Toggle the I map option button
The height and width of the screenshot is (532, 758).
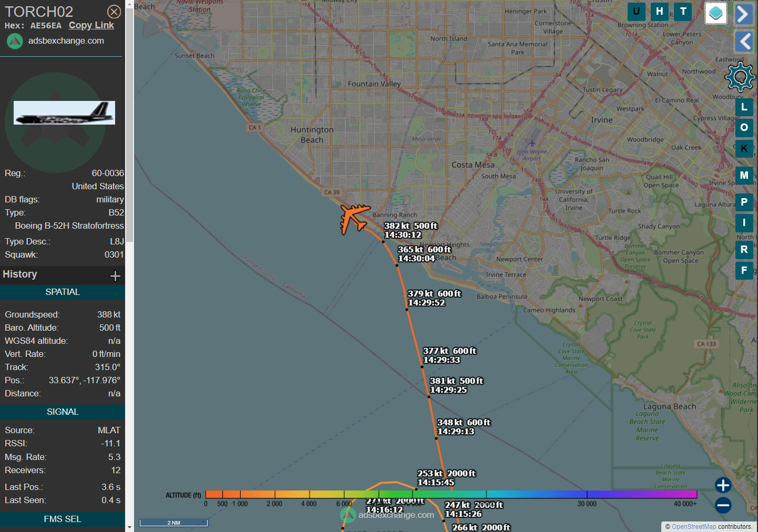[744, 223]
